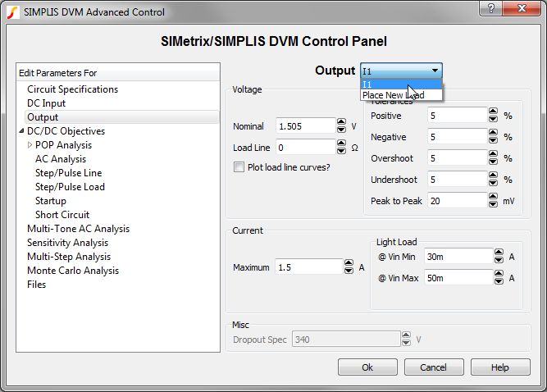Choose Place New Load from dropdown list

tap(393, 95)
